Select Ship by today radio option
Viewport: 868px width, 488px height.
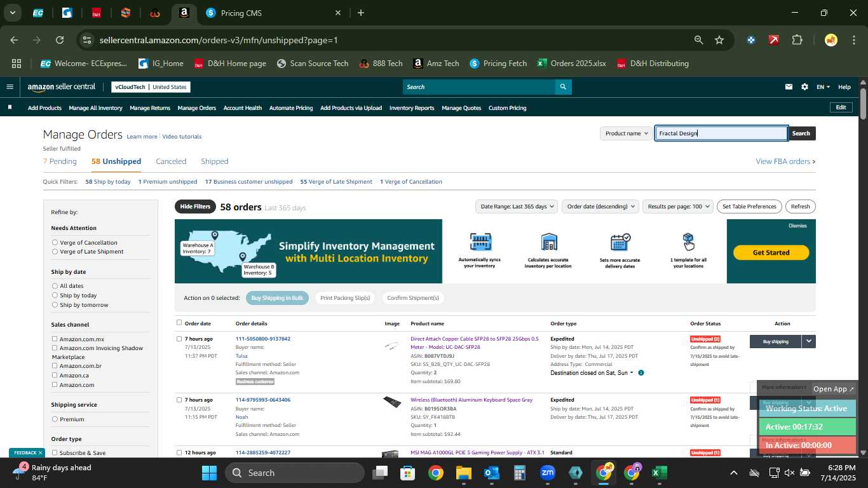55,295
